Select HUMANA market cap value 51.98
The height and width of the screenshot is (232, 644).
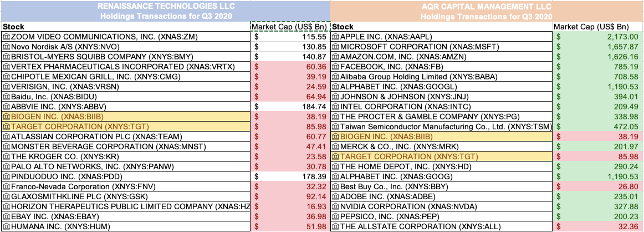pyautogui.click(x=290, y=226)
